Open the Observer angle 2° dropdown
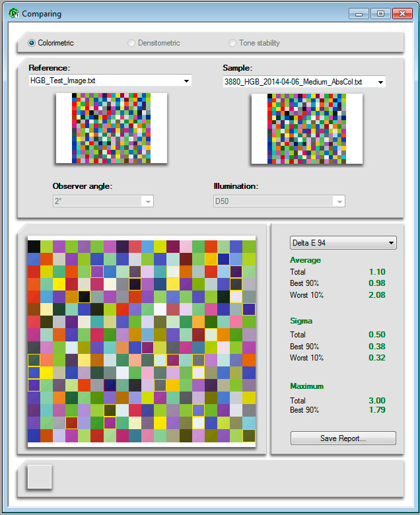The image size is (420, 515). [148, 201]
